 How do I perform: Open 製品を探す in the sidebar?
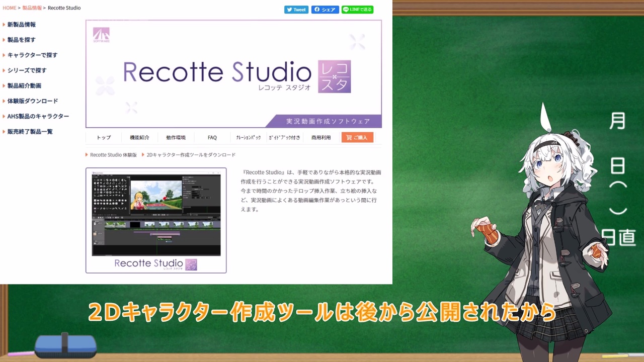(x=21, y=40)
